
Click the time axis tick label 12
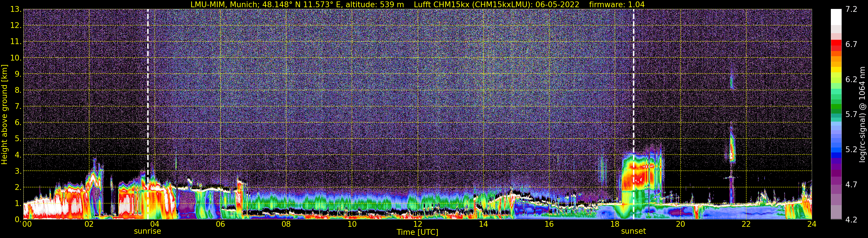(417, 224)
